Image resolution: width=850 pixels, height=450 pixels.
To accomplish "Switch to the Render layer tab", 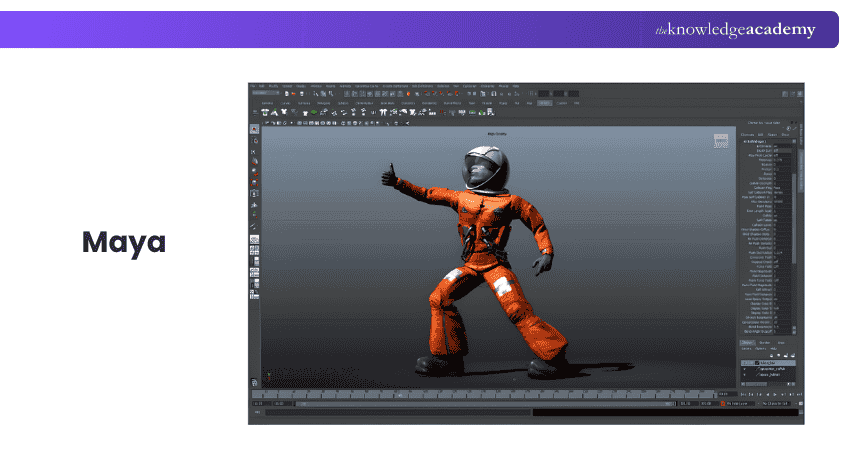I will [x=765, y=343].
